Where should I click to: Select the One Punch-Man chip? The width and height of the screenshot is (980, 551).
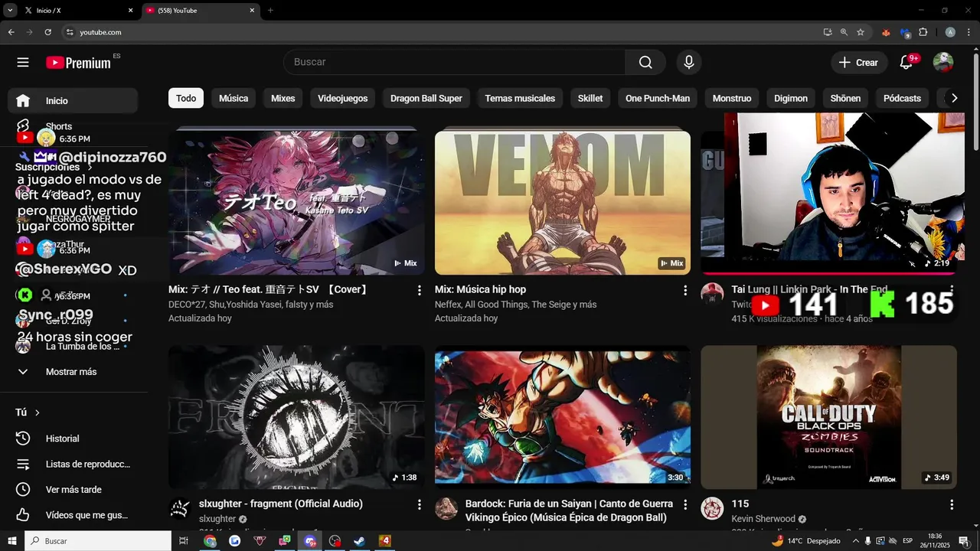(x=658, y=98)
